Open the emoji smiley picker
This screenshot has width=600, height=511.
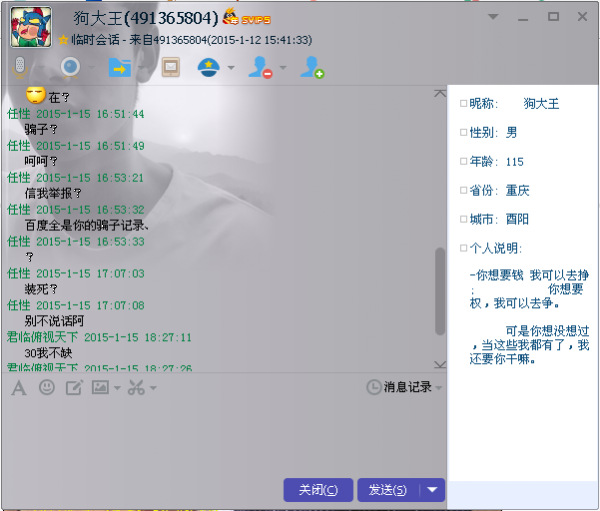click(x=47, y=387)
